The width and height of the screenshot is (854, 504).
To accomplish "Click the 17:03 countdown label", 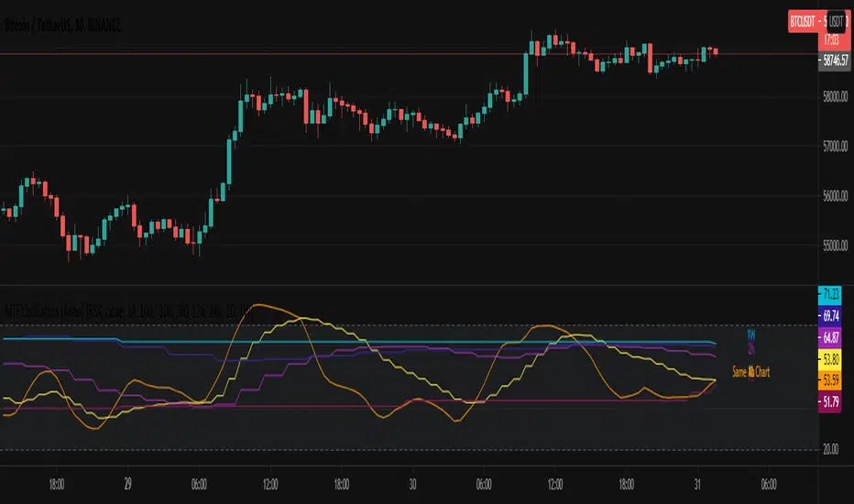I will pos(831,39).
